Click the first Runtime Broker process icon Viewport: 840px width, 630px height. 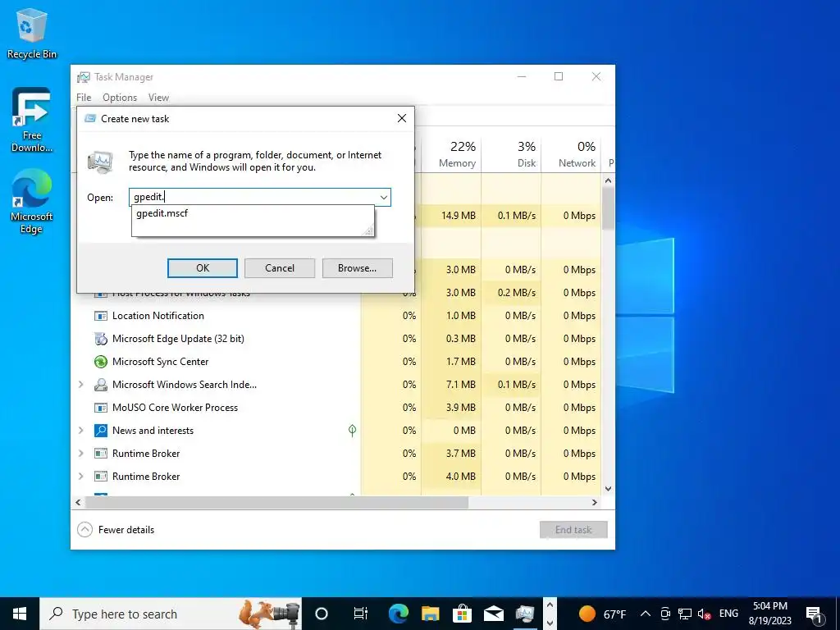coord(101,454)
